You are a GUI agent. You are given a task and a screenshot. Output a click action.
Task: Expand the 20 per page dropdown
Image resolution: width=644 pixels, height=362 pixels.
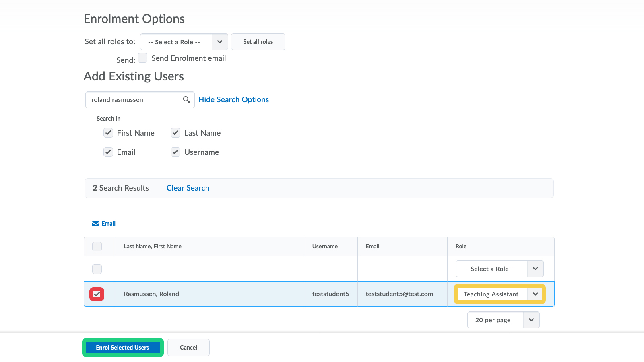point(503,320)
